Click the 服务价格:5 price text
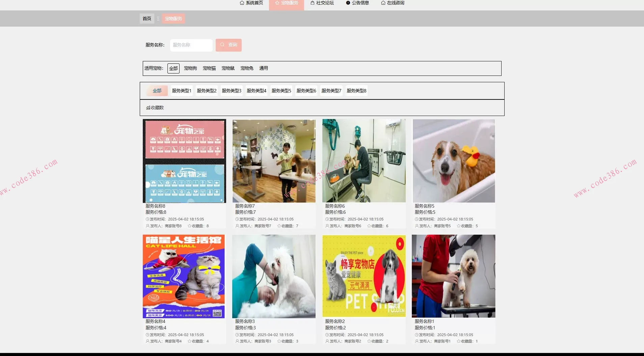This screenshot has width=644, height=356. click(425, 212)
